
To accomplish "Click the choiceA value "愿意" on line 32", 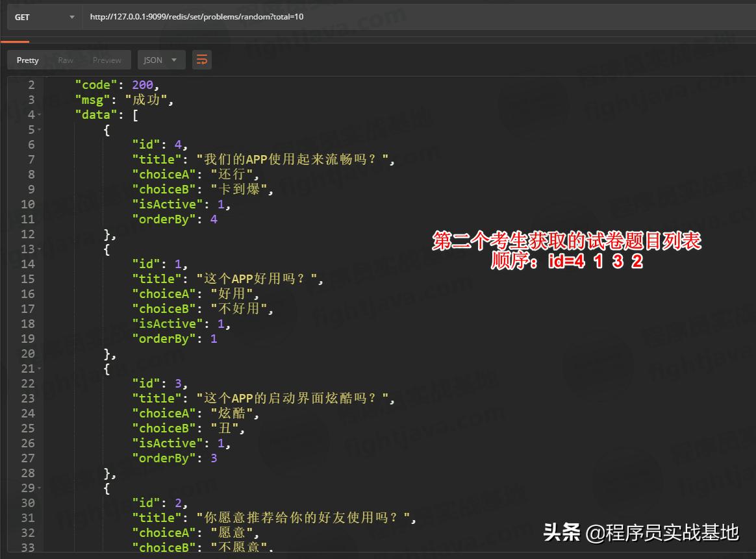I will tap(232, 532).
